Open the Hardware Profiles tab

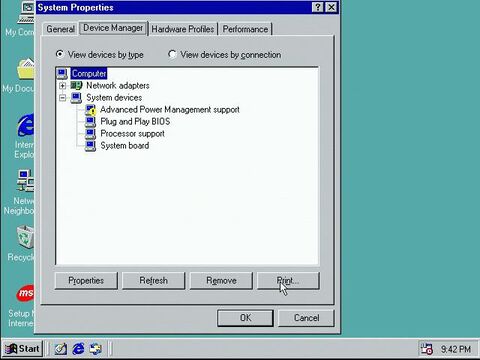pos(183,29)
